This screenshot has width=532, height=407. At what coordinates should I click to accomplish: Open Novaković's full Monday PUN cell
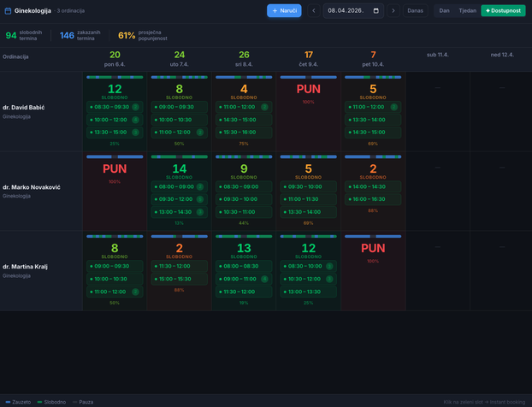pos(115,191)
